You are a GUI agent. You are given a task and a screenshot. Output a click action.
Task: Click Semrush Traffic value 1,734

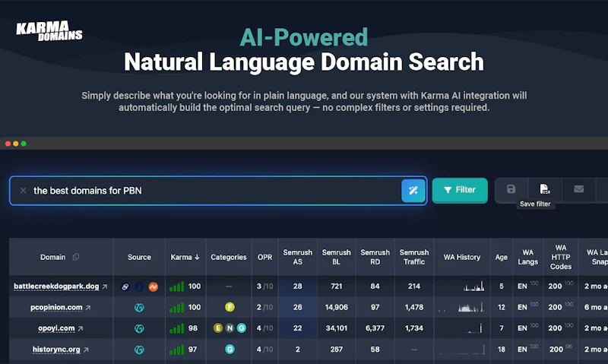414,328
